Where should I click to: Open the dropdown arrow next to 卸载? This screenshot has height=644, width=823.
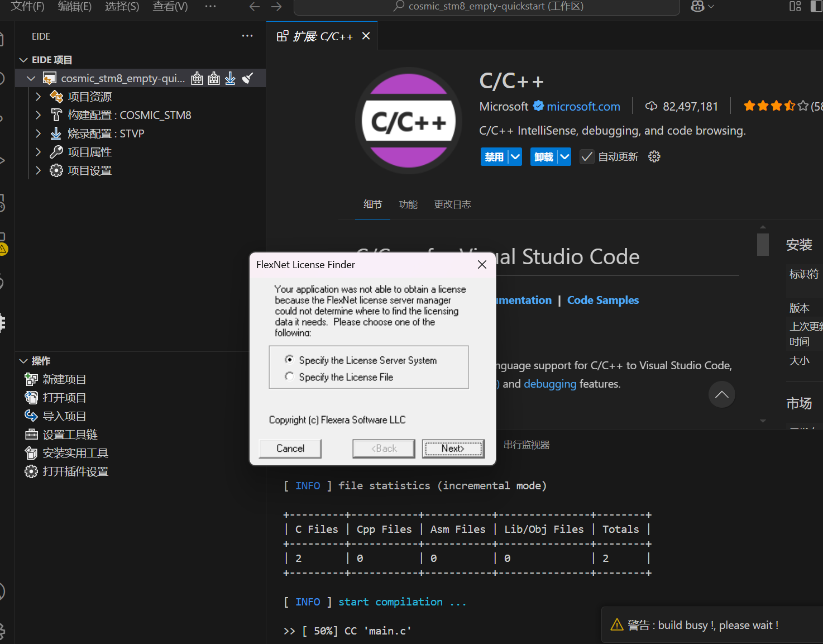click(564, 157)
